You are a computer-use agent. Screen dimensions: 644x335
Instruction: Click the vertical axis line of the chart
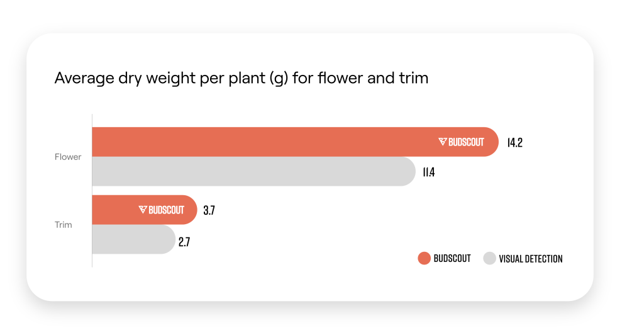92,191
